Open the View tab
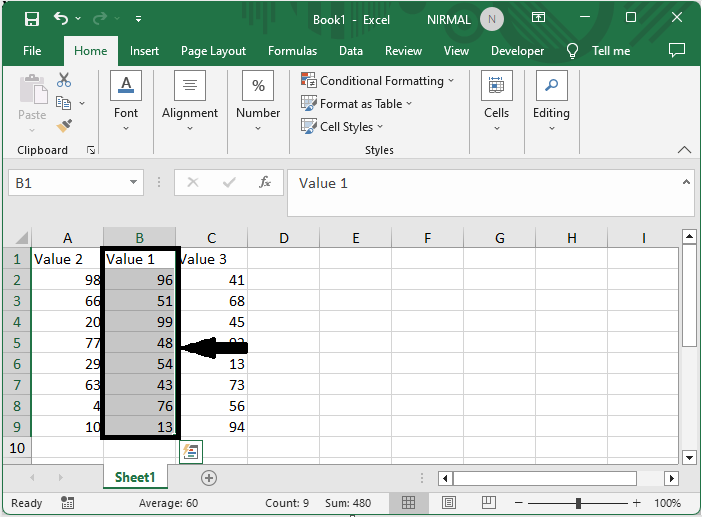This screenshot has width=702, height=517. (456, 51)
